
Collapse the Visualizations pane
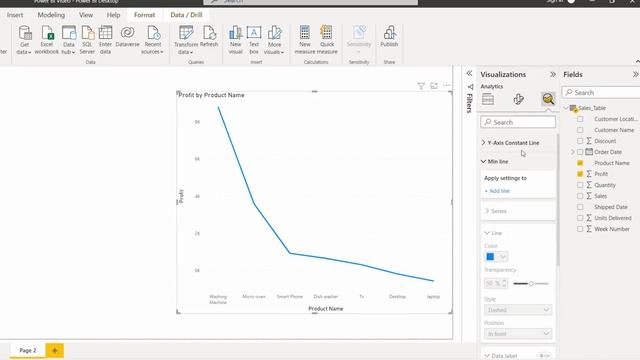(553, 74)
